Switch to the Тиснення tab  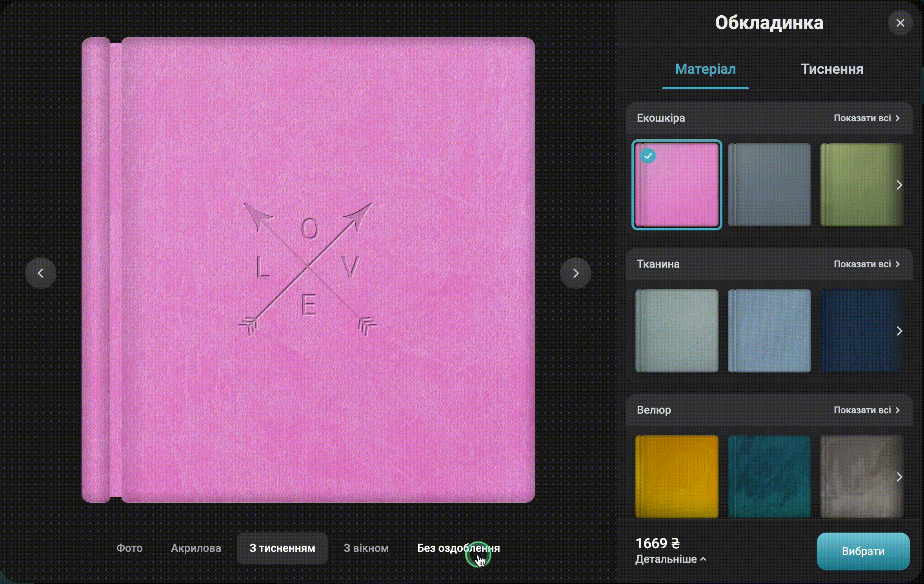(x=832, y=69)
